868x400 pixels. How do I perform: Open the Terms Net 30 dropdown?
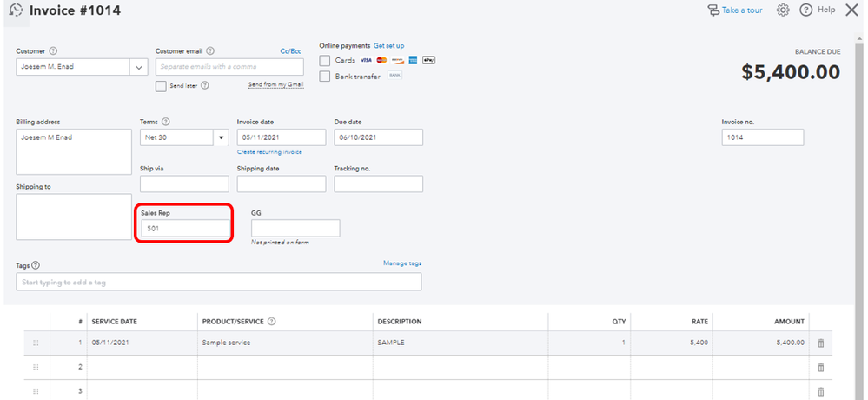221,137
